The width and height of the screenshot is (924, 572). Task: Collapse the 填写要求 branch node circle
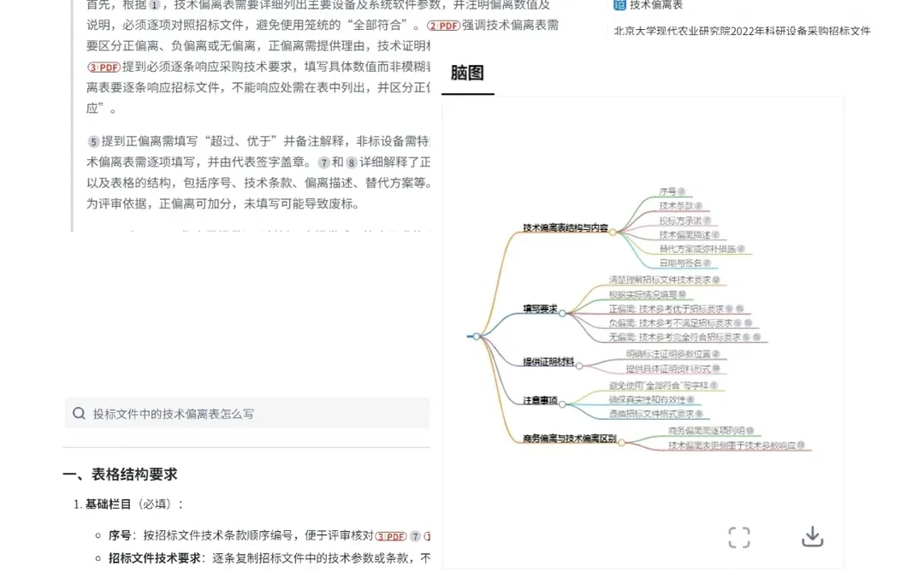(562, 314)
